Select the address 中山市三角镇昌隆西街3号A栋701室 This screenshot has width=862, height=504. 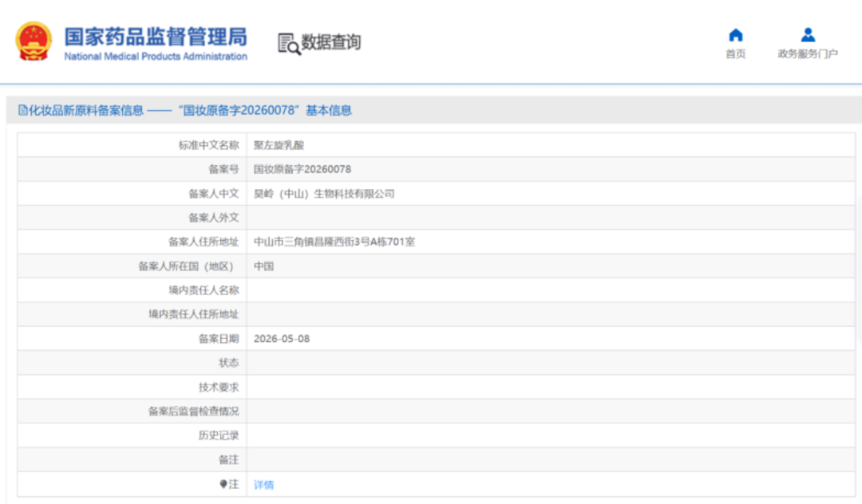334,242
